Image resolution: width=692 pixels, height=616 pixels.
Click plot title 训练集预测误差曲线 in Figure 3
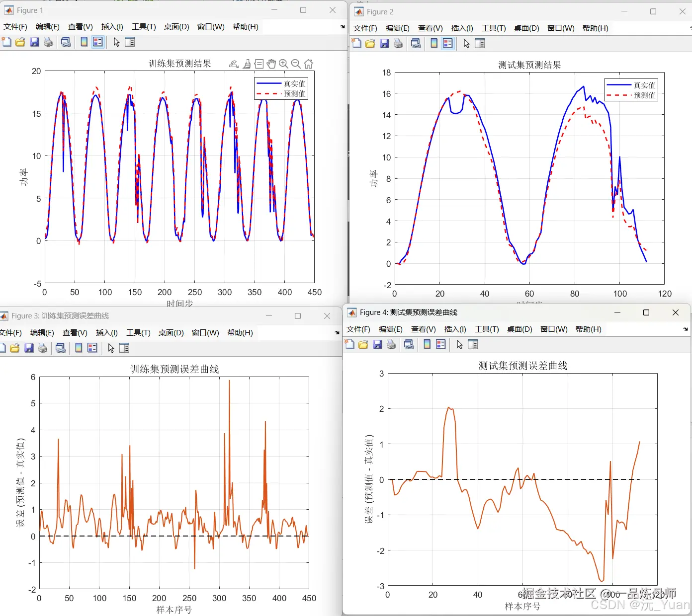[174, 369]
